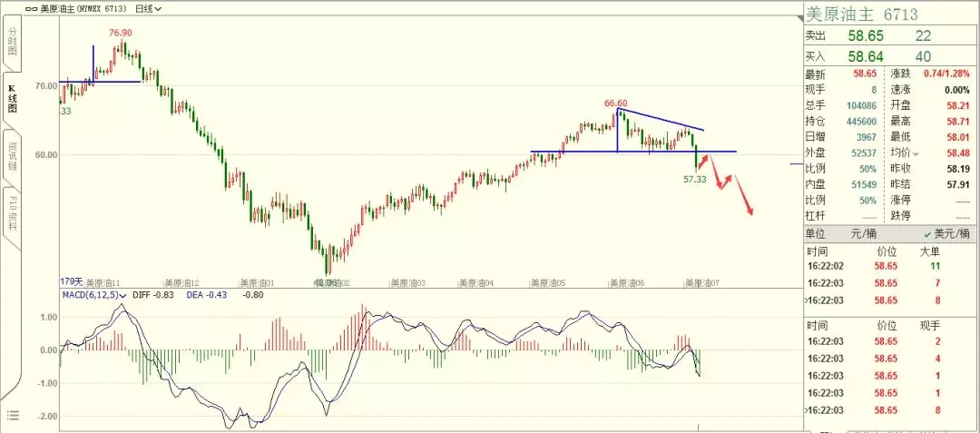
Task: Click the 大单 column header
Action: click(x=930, y=250)
